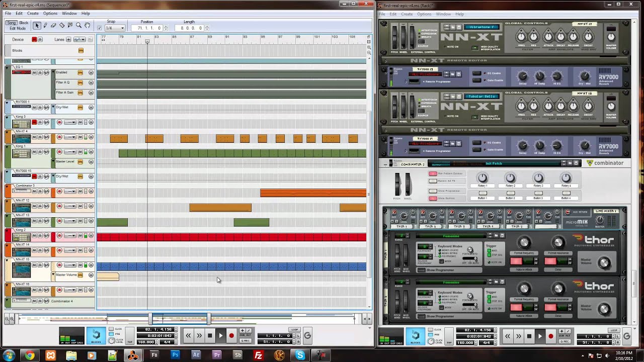Select the Razor tool in sequencer toolbar
The image size is (644, 362).
coord(62,25)
